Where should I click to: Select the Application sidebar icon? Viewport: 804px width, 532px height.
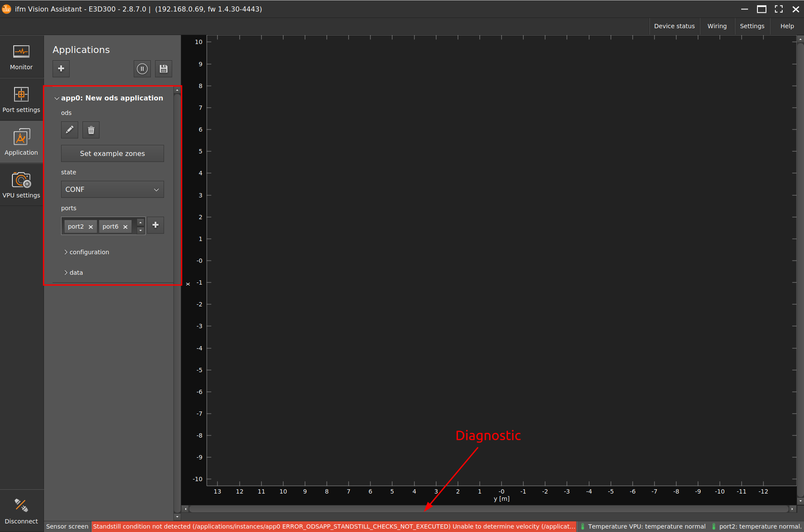click(x=21, y=142)
